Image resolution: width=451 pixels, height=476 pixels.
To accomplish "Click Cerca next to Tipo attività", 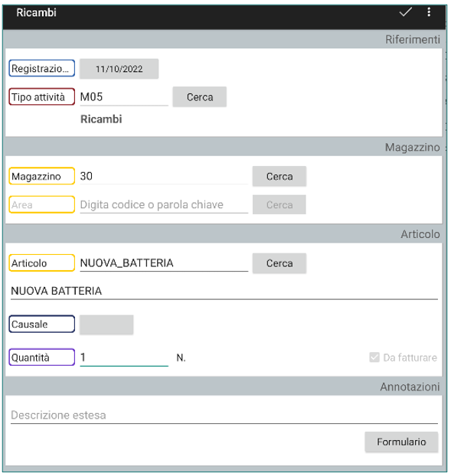I will pyautogui.click(x=200, y=97).
